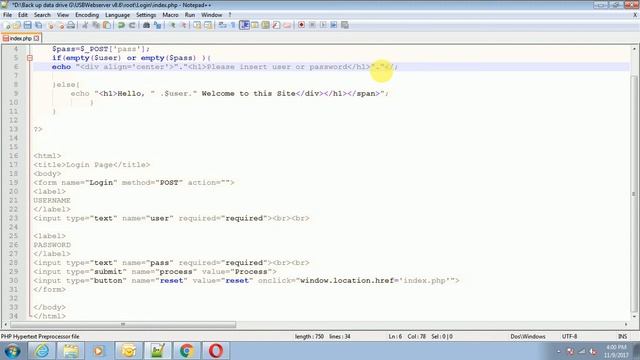Click the horizontal scrollbar right arrow
Image resolution: width=640 pixels, height=360 pixels.
click(x=626, y=324)
